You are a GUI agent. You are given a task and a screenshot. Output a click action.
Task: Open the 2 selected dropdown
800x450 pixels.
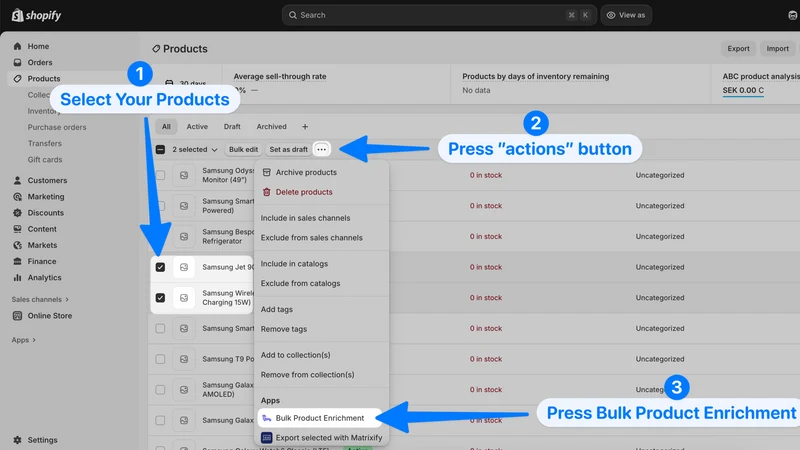[x=194, y=149]
